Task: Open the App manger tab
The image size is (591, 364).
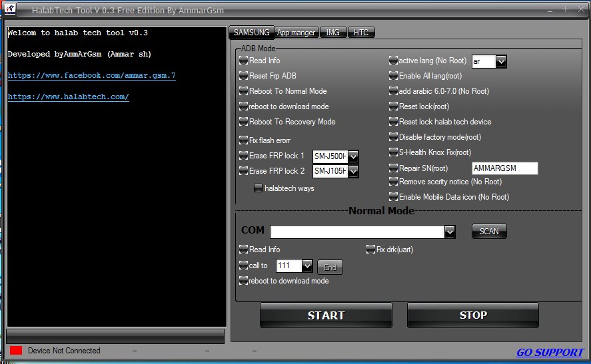Action: point(296,33)
